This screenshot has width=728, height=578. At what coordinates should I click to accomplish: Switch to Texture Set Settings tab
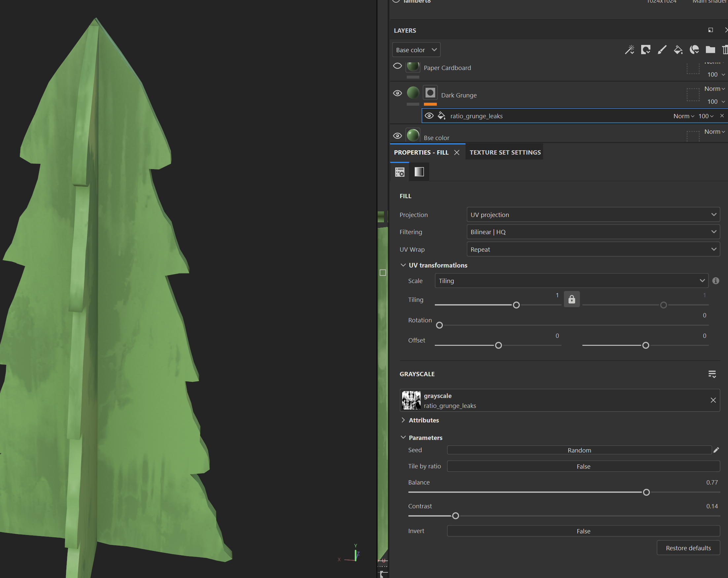[505, 152]
